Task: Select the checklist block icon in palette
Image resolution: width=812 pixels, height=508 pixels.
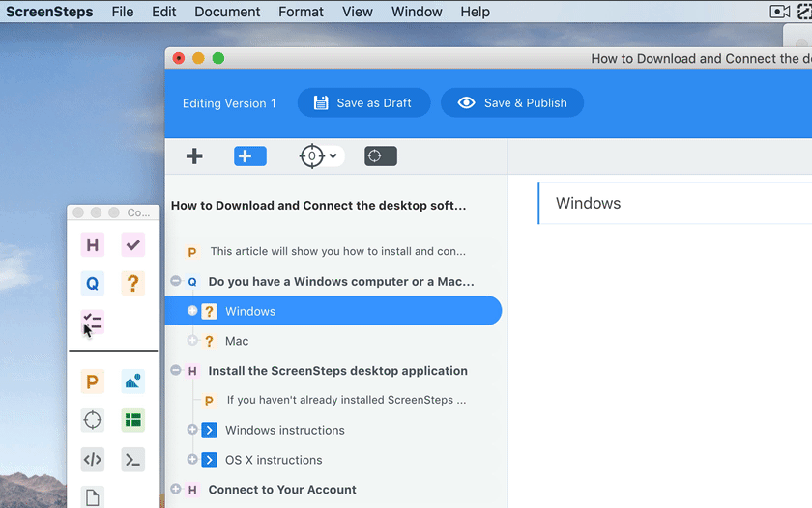Action: 93,322
